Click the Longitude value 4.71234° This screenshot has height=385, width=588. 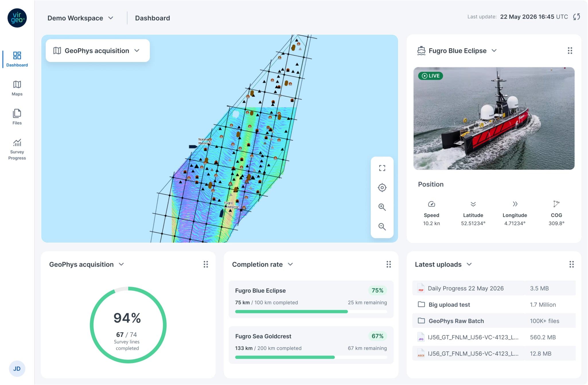(515, 223)
